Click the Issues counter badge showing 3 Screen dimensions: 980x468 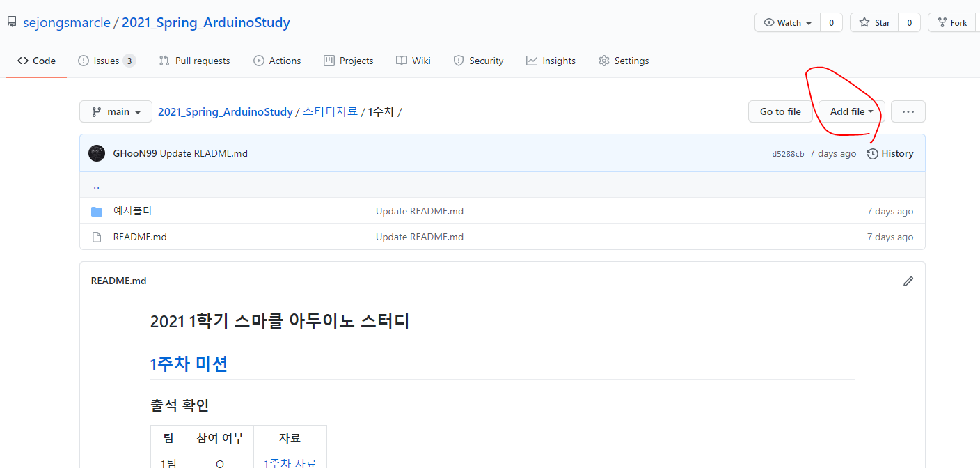coord(129,61)
